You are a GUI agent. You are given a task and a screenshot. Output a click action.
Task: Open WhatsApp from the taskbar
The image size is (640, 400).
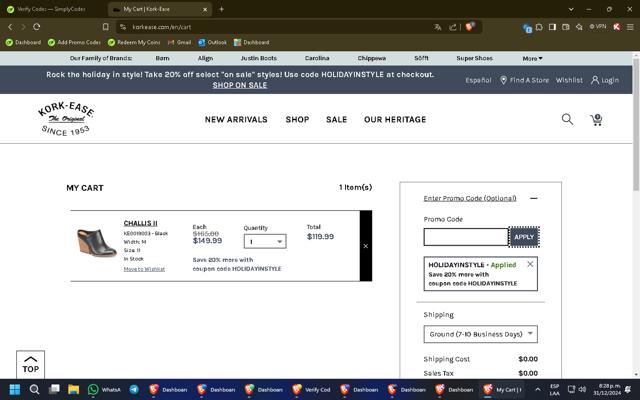pyautogui.click(x=104, y=389)
